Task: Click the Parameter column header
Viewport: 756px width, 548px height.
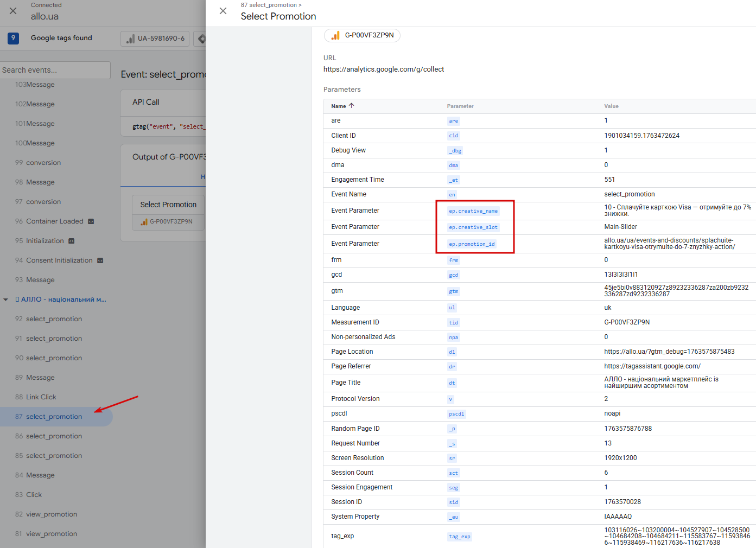Action: [x=460, y=106]
